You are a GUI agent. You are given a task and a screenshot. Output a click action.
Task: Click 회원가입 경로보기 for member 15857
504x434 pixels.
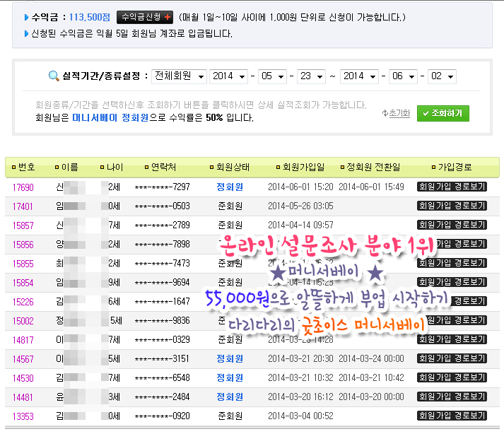click(x=452, y=225)
